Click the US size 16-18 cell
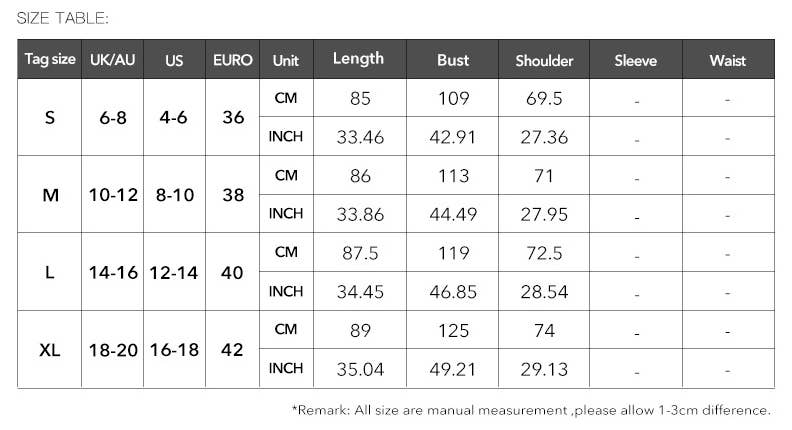 (175, 350)
